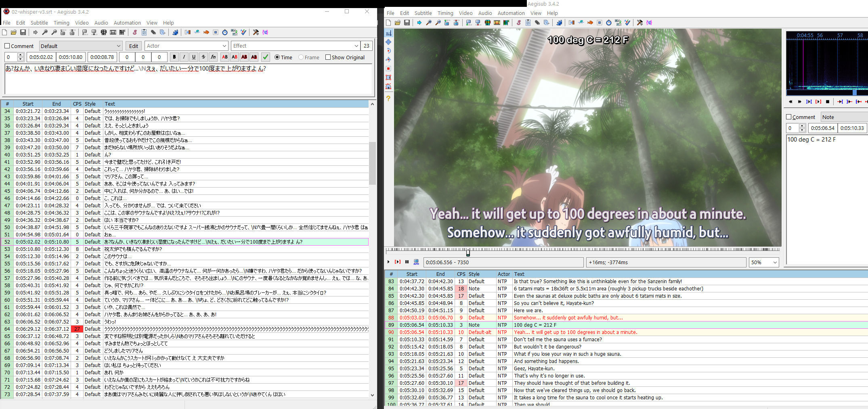Viewport: 868px width, 409px height.
Task: Commit changes with green checkmark button
Action: point(266,57)
